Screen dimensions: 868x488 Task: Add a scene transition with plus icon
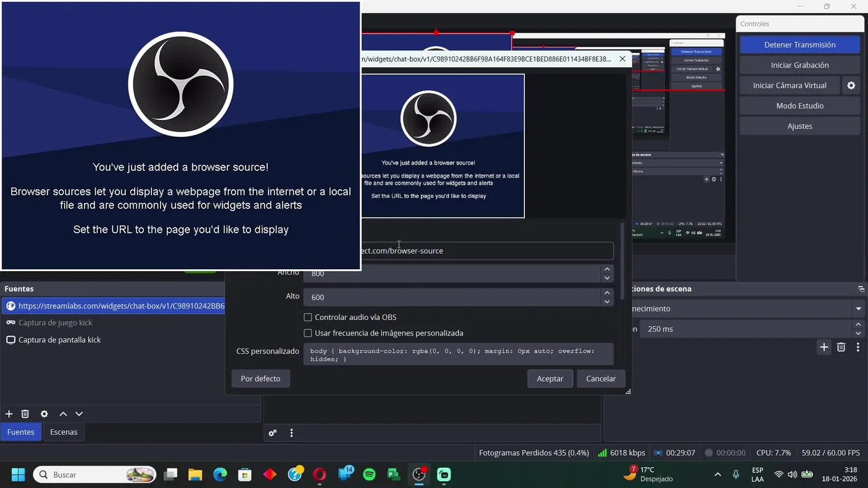[824, 347]
